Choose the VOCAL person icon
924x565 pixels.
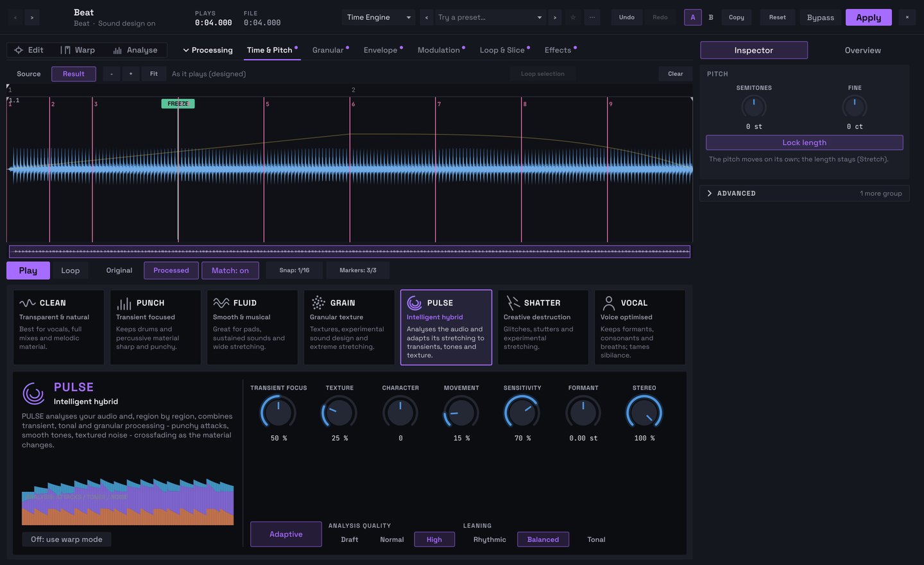[609, 303]
